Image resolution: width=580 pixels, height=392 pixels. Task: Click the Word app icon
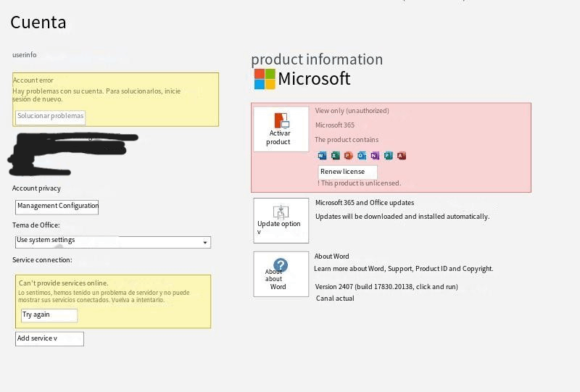pos(322,156)
